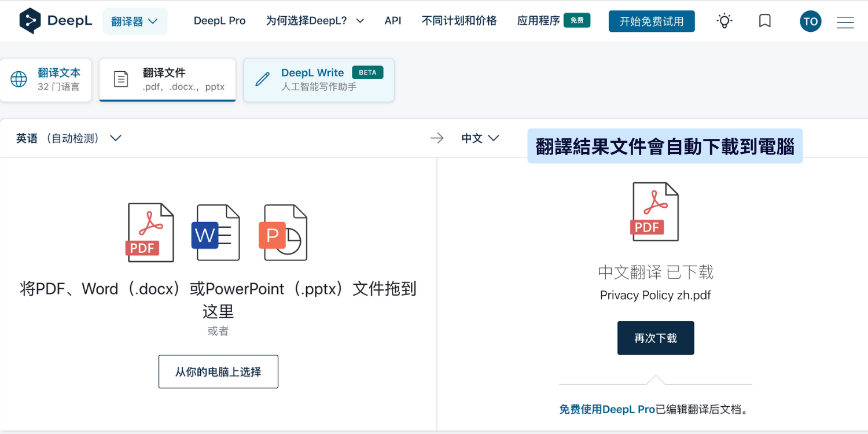The width and height of the screenshot is (868, 434).
Task: Open the TO account avatar
Action: click(x=811, y=21)
